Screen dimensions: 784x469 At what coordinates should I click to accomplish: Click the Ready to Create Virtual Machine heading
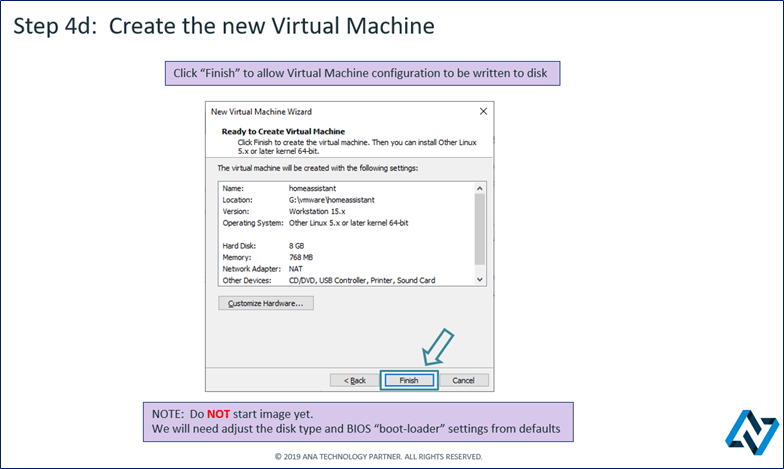[x=283, y=132]
